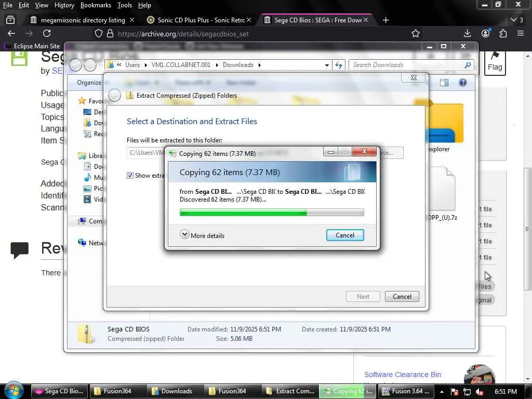The width and height of the screenshot is (532, 399).
Task: Click Explorer refresh address button
Action: [x=339, y=65]
